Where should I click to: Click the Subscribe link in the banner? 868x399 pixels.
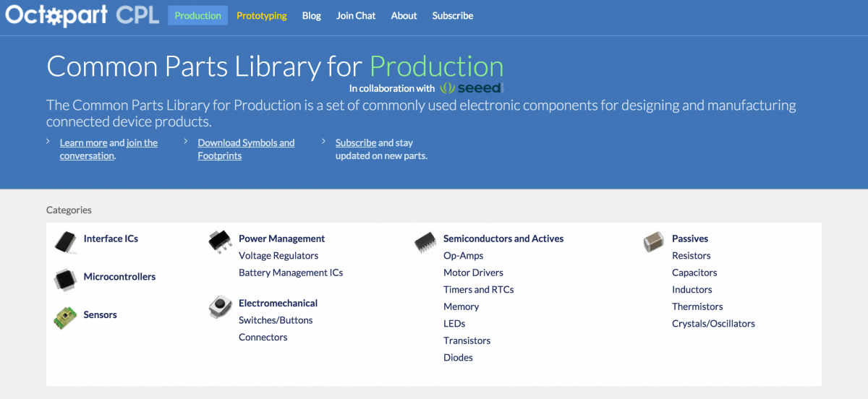355,143
